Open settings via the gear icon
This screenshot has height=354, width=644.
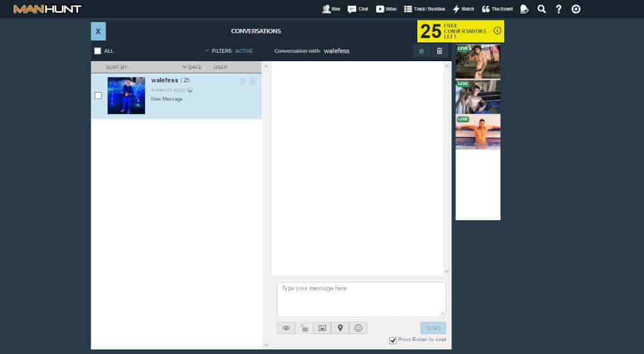pos(576,9)
